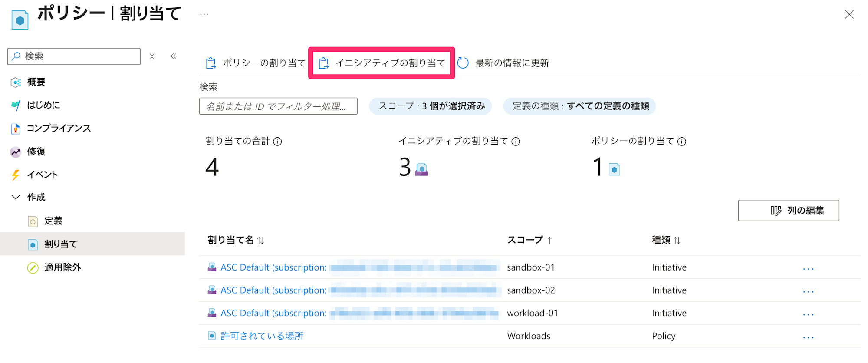Open コンプライアンス in sidebar

click(59, 129)
